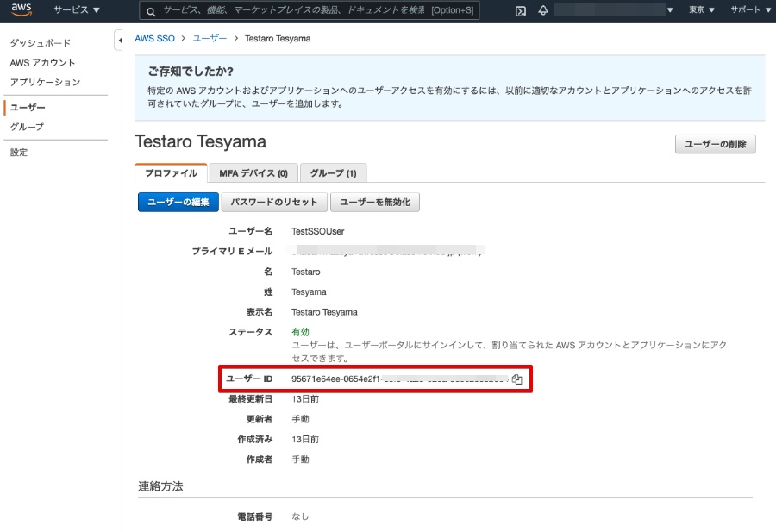Open the notifications bell icon
This screenshot has width=776, height=532.
coord(543,10)
